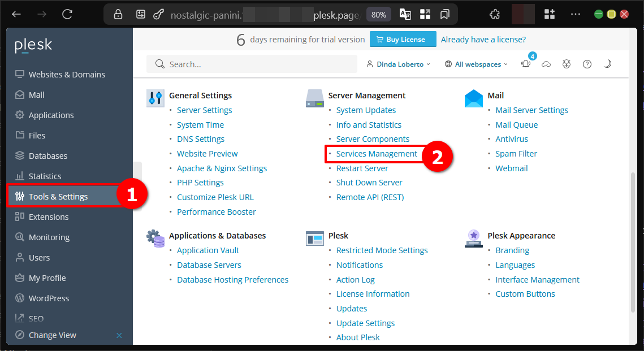Click the 80% page zoom control

point(378,14)
